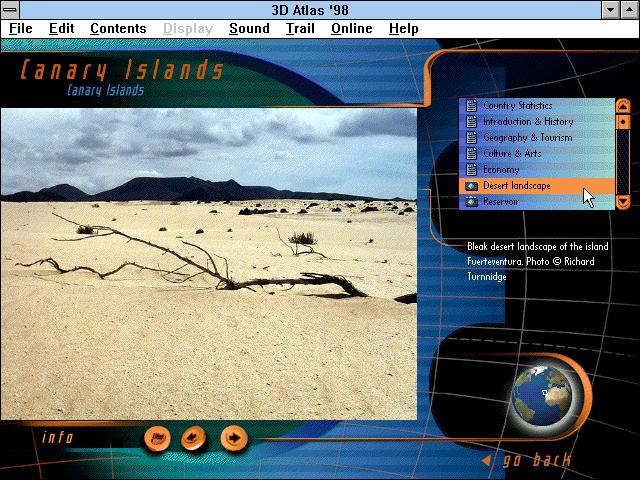Go to previous item with left arrow button
Image resolution: width=640 pixels, height=480 pixels.
(x=194, y=438)
